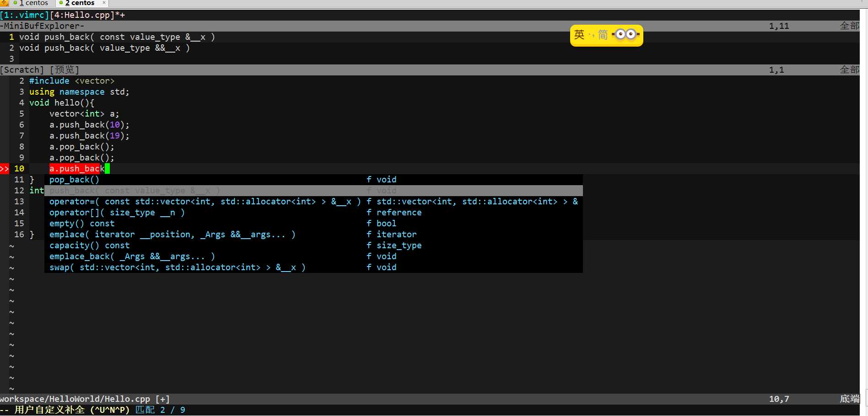Click the 'bool' return type in popup
The height and width of the screenshot is (416, 868).
pyautogui.click(x=387, y=224)
